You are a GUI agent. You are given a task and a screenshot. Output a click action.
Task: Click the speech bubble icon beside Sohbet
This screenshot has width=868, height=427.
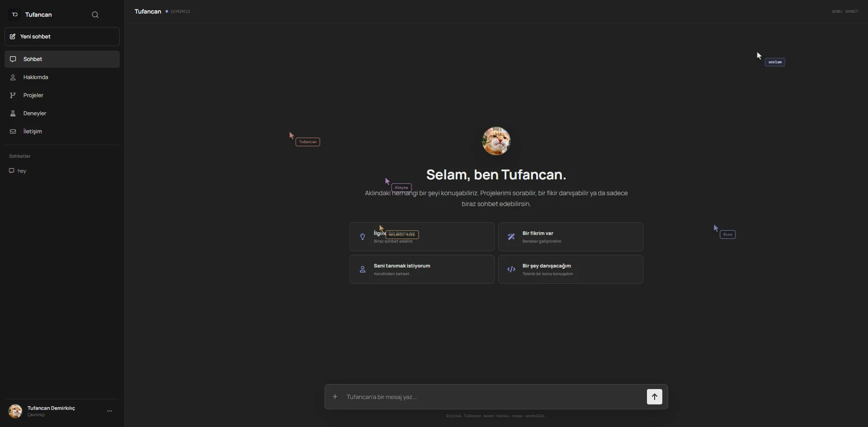[x=13, y=59]
